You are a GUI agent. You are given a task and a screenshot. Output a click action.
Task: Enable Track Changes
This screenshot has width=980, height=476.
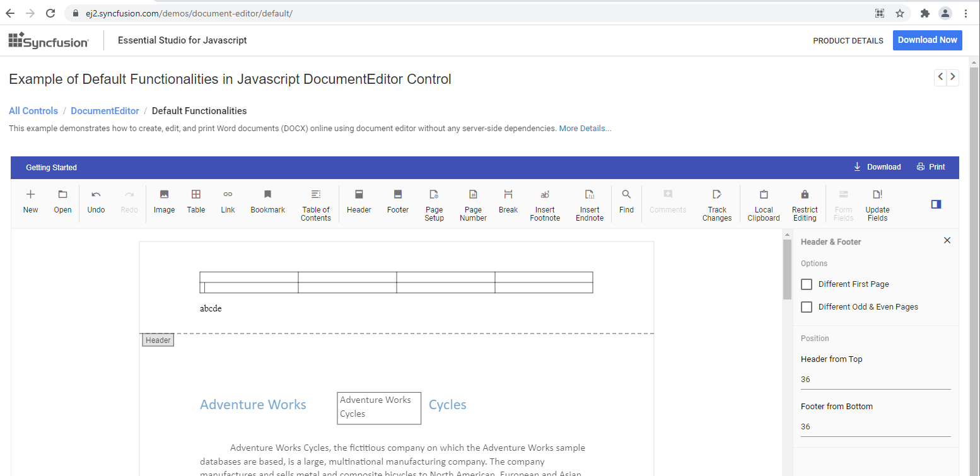717,195
